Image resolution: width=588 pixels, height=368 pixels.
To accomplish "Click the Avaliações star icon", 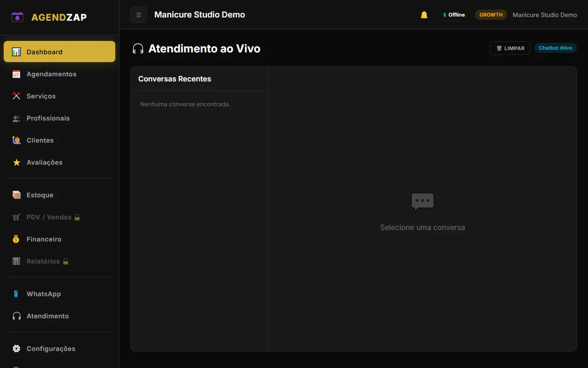I will coord(17,162).
